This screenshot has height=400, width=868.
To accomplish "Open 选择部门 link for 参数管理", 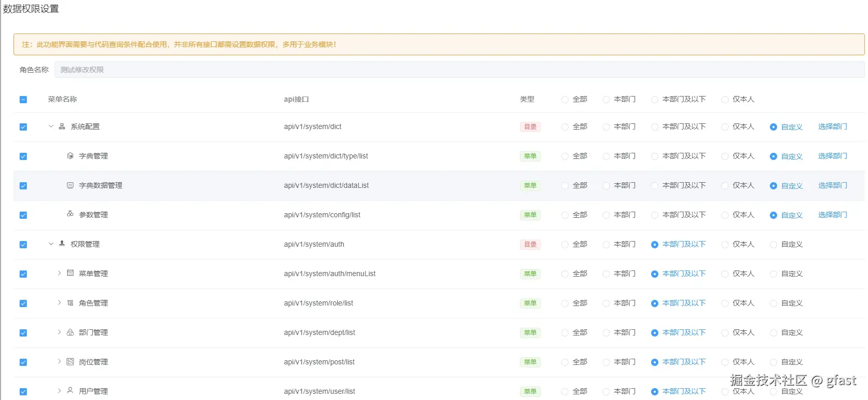I will tap(832, 215).
